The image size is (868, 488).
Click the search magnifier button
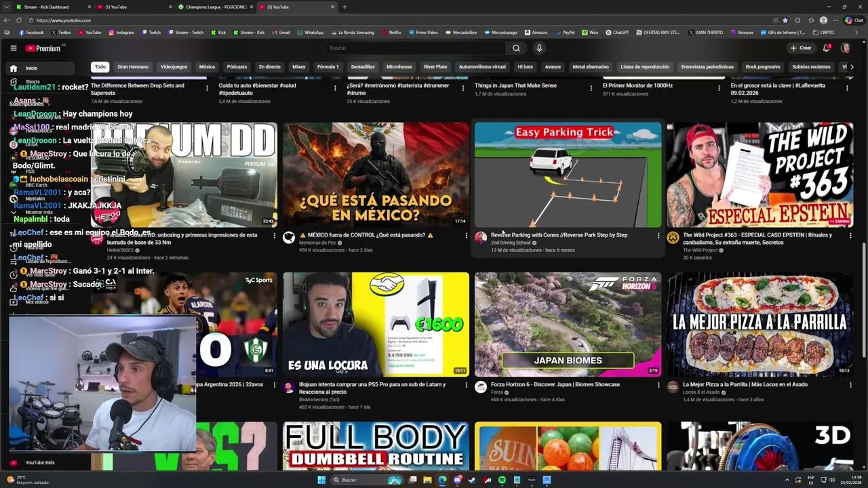coord(516,48)
